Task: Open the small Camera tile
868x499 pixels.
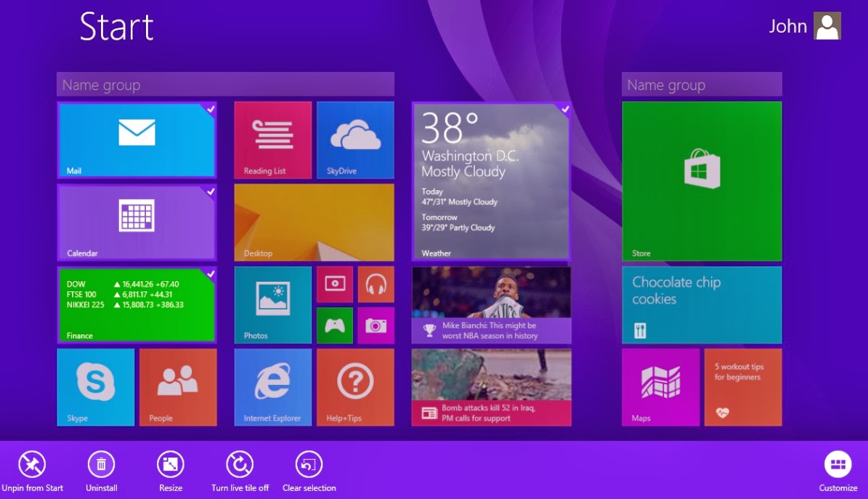Action: click(376, 325)
